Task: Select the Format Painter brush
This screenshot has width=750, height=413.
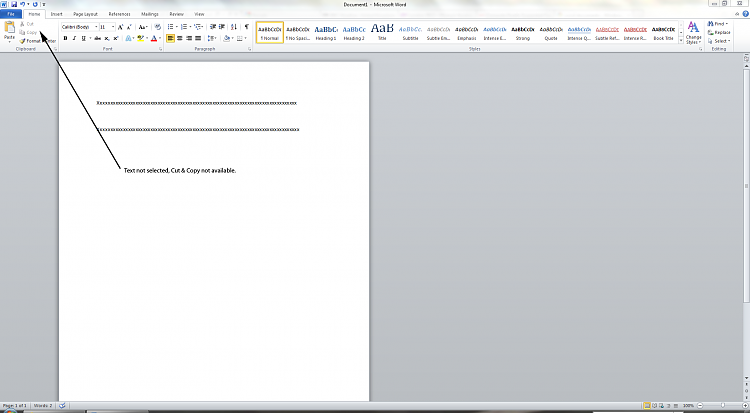Action: 22,41
